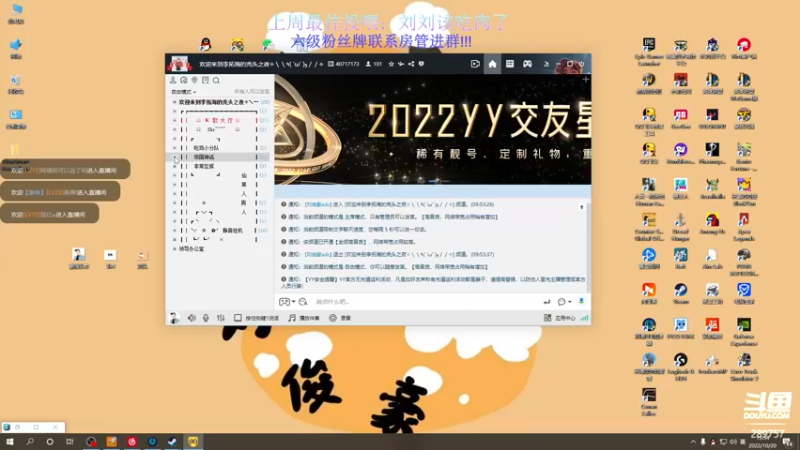Open the dropdown arrow beside emoji icon
This screenshot has height=450, width=800.
pyautogui.click(x=293, y=302)
